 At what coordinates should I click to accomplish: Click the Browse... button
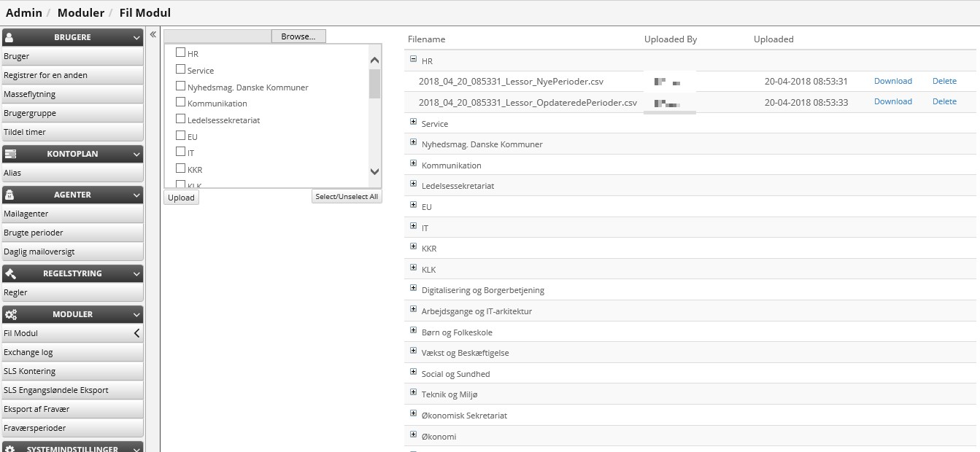[x=298, y=36]
